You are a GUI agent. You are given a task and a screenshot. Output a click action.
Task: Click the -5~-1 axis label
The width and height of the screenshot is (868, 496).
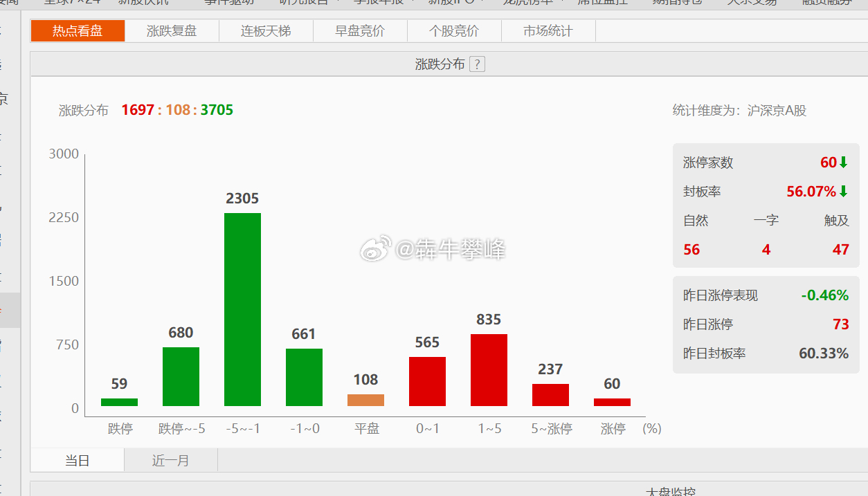pos(243,429)
